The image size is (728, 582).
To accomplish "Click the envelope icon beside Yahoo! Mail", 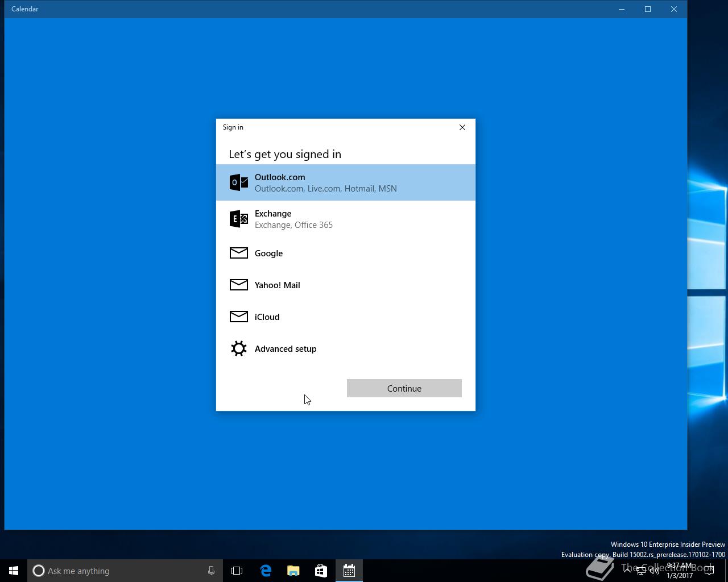I will pyautogui.click(x=239, y=285).
